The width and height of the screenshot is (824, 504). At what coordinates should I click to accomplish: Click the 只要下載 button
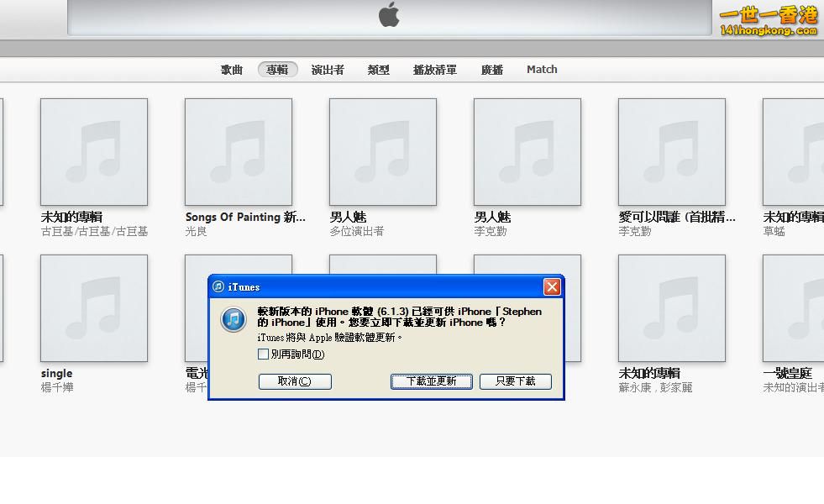(515, 381)
